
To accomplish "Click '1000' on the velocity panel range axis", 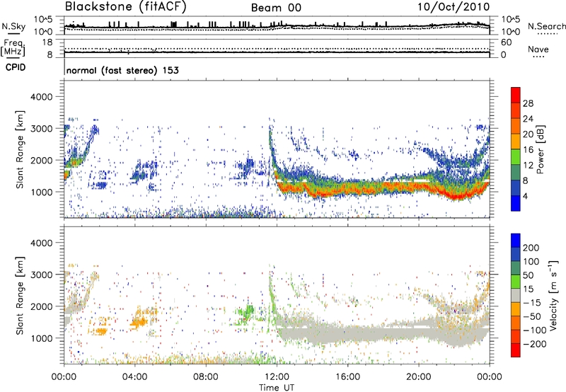I will point(42,339).
